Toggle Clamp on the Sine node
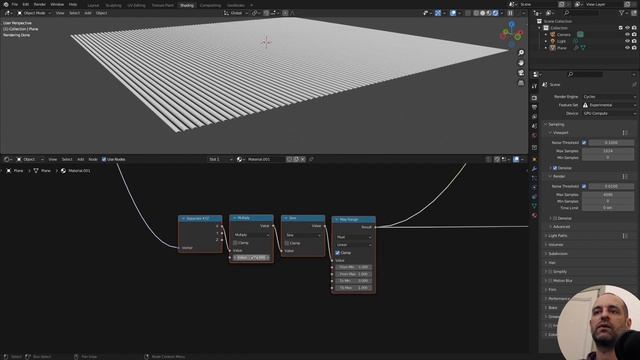Screen dimensions: 640x360 point(287,243)
